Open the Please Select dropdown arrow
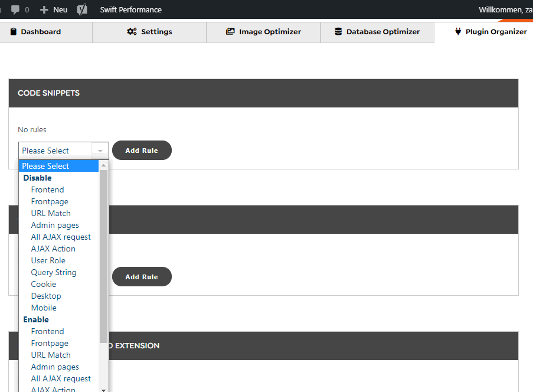The image size is (533, 392). (99, 150)
